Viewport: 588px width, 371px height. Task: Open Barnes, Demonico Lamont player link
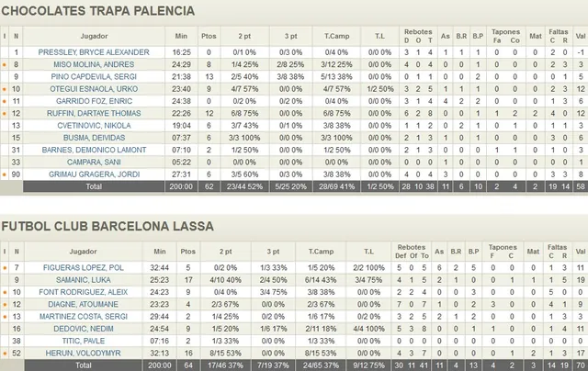(x=93, y=149)
